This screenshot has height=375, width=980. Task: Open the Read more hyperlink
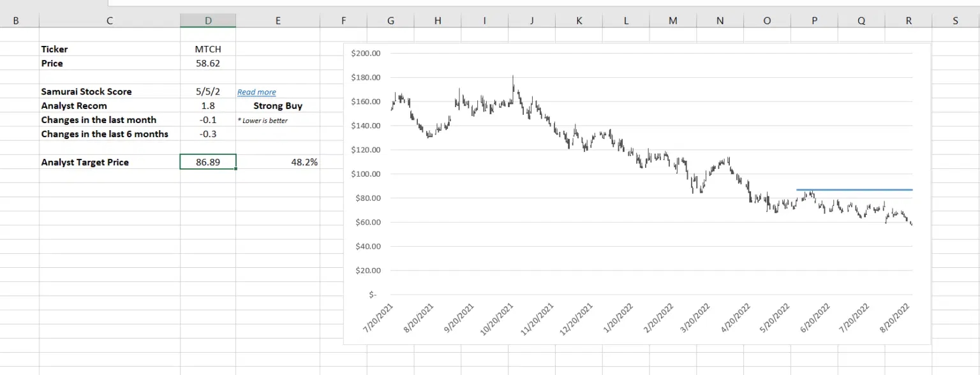(256, 92)
